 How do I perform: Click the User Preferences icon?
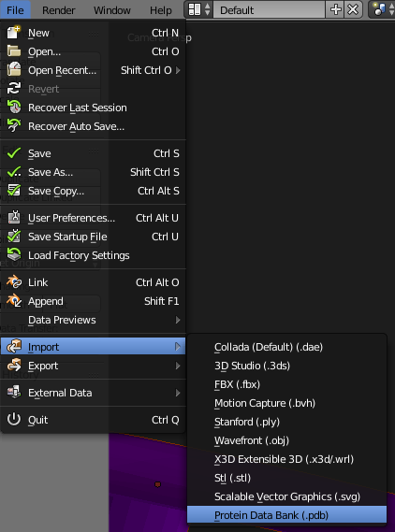[x=14, y=218]
